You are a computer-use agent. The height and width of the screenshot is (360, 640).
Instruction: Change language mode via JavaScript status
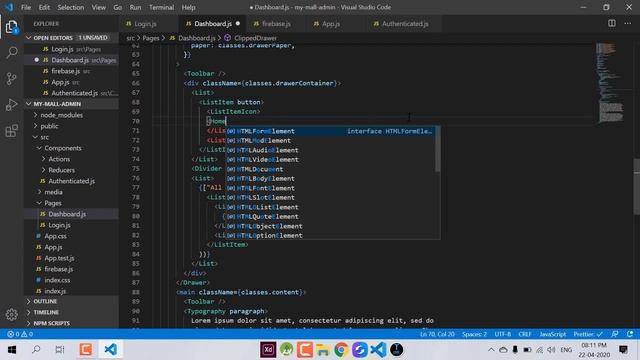coord(553,334)
